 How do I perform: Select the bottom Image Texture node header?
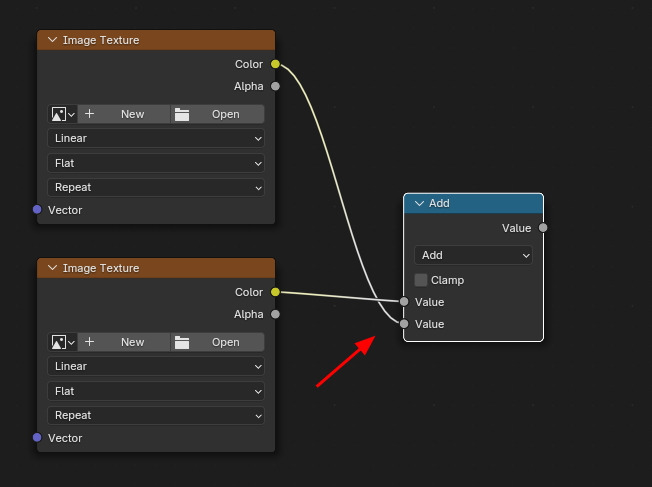coord(156,268)
